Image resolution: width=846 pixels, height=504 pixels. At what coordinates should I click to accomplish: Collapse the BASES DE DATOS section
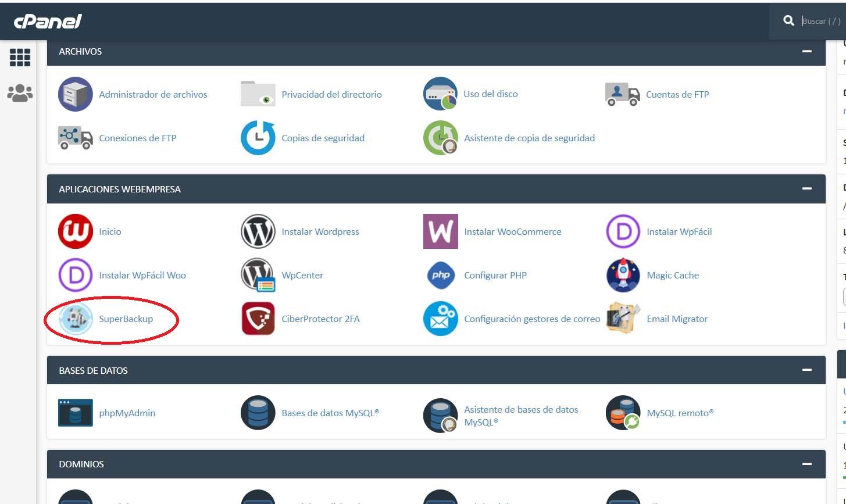click(807, 370)
